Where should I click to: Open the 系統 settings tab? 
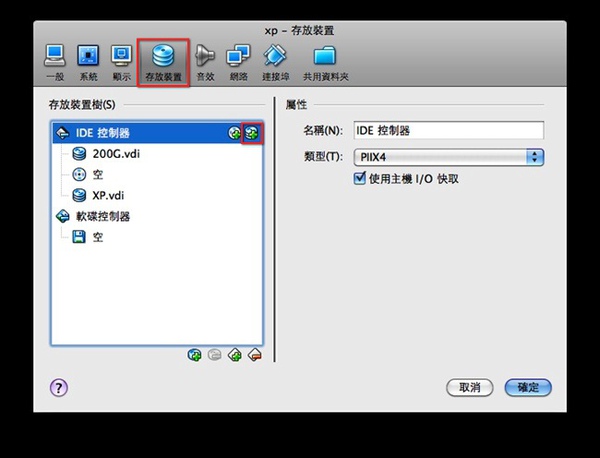(x=88, y=62)
